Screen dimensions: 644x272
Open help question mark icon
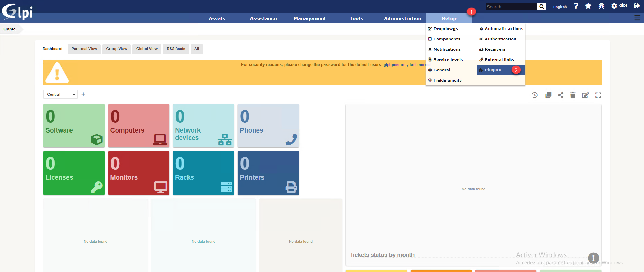pyautogui.click(x=576, y=6)
